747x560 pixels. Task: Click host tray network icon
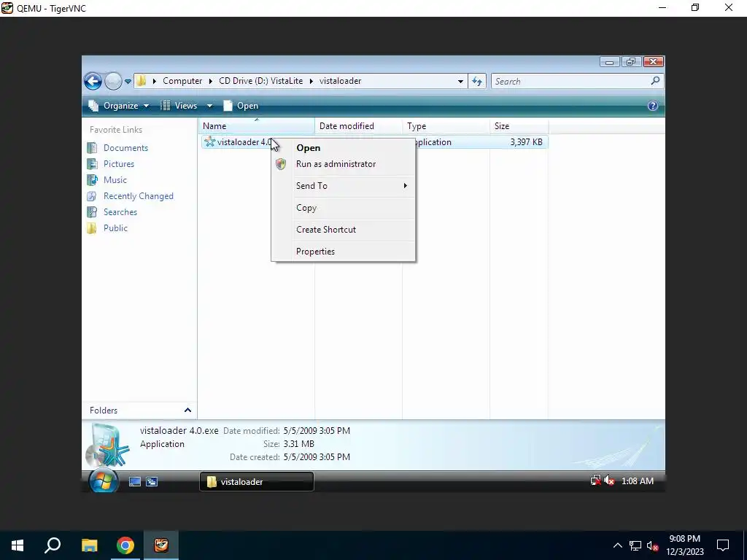635,545
